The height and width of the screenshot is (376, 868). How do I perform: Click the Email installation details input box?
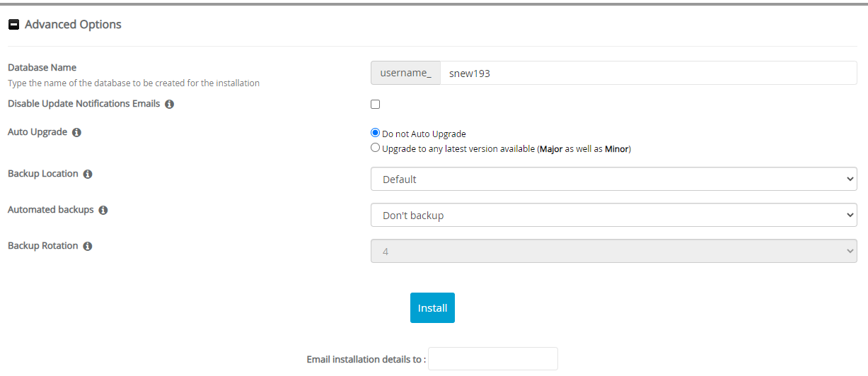pos(492,359)
